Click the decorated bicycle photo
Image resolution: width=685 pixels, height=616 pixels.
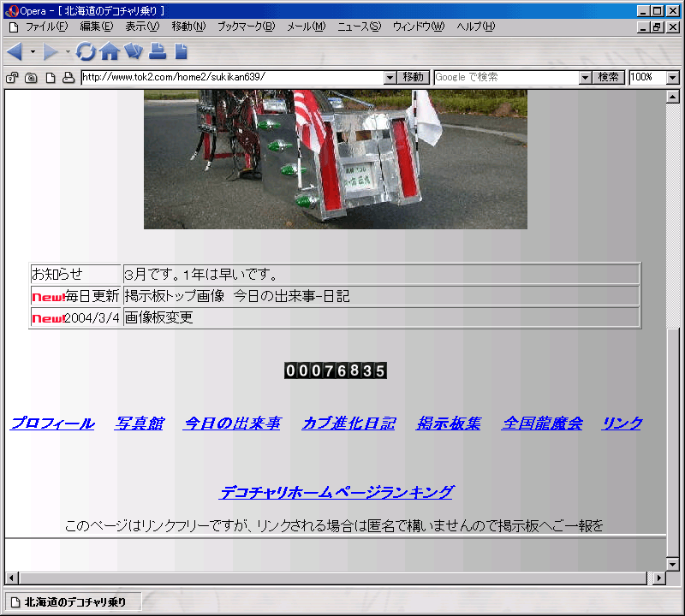click(336, 159)
